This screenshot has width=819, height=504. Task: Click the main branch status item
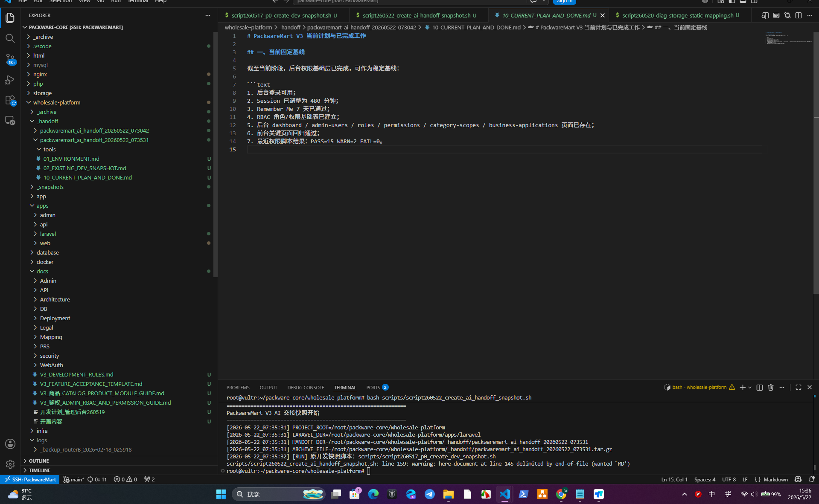(x=74, y=479)
